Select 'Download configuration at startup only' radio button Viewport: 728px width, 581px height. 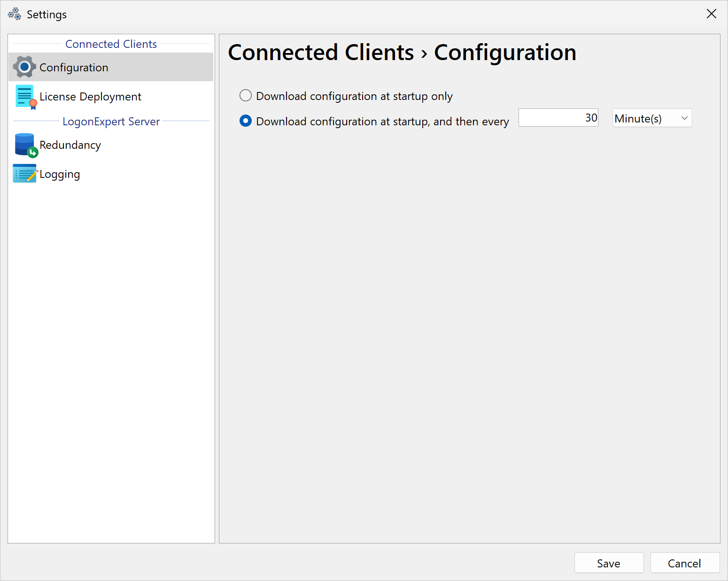coord(246,96)
